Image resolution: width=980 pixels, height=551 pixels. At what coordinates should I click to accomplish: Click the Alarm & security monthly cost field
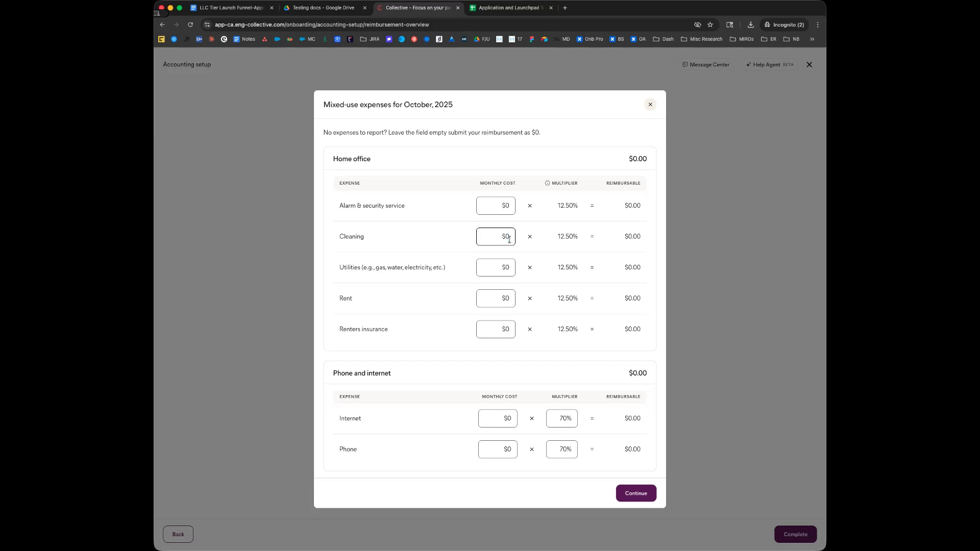(495, 206)
